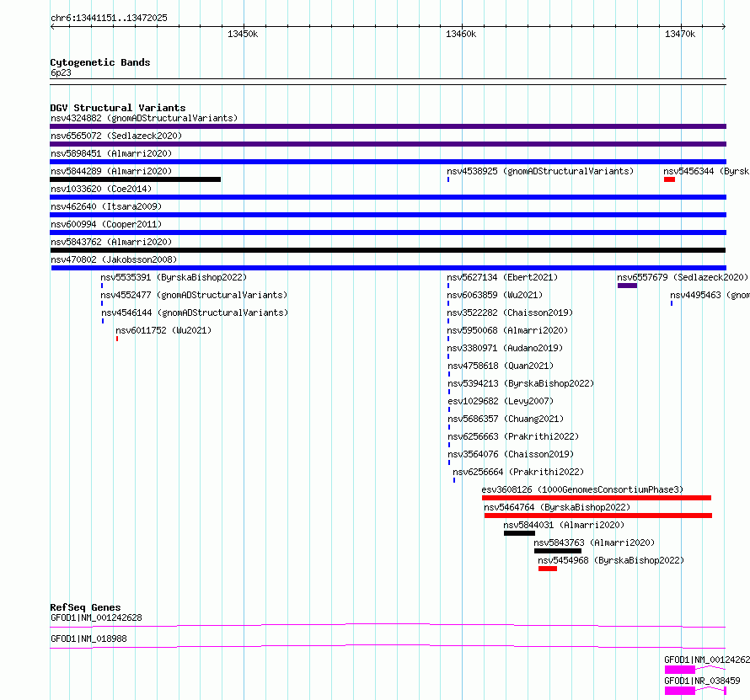Image resolution: width=750 pixels, height=700 pixels.
Task: Click the 13450k ruler tick label
Action: click(x=243, y=34)
